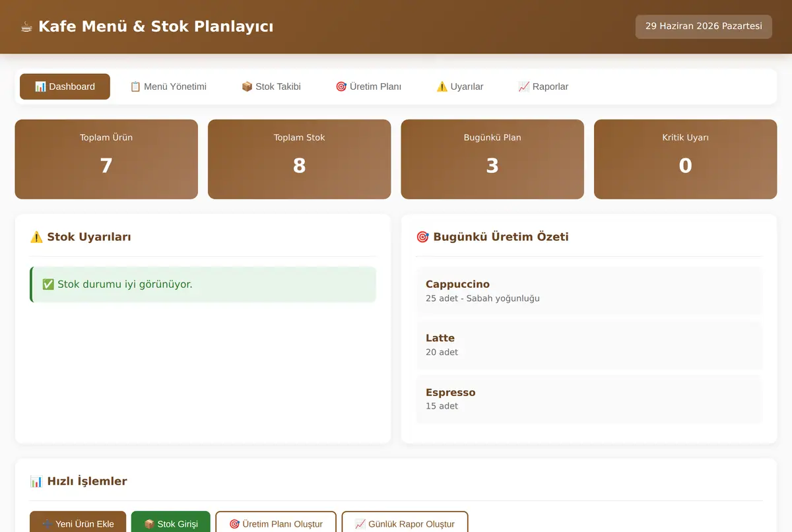Click the Üretim Planı Oluştur button
Image resolution: width=792 pixels, height=532 pixels.
[276, 523]
